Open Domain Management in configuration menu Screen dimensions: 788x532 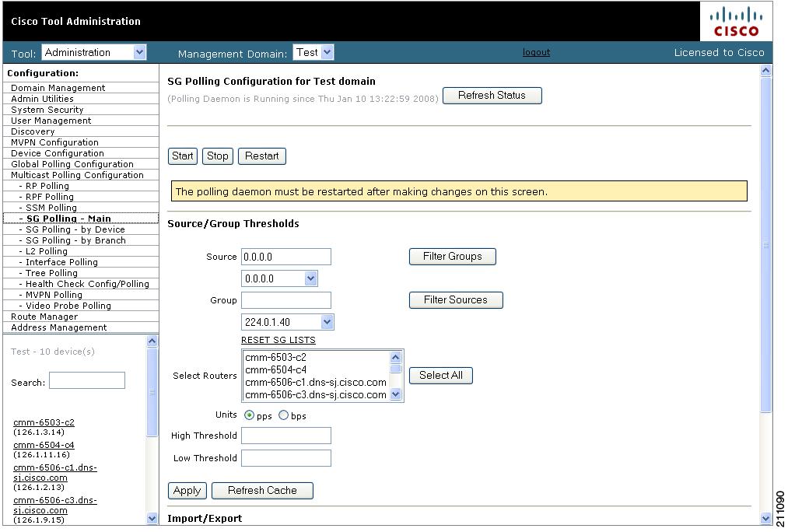click(x=58, y=88)
